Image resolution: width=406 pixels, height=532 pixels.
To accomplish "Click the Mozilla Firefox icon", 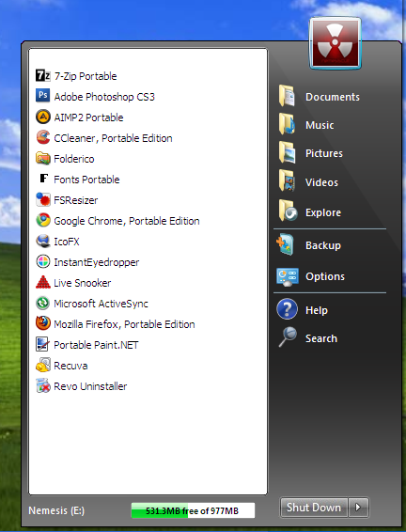I will point(43,323).
